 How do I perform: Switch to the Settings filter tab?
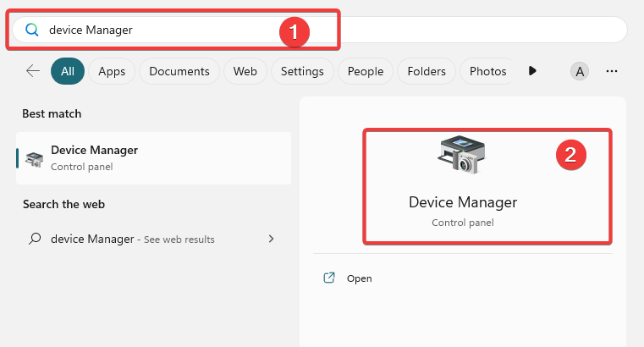[x=302, y=71]
